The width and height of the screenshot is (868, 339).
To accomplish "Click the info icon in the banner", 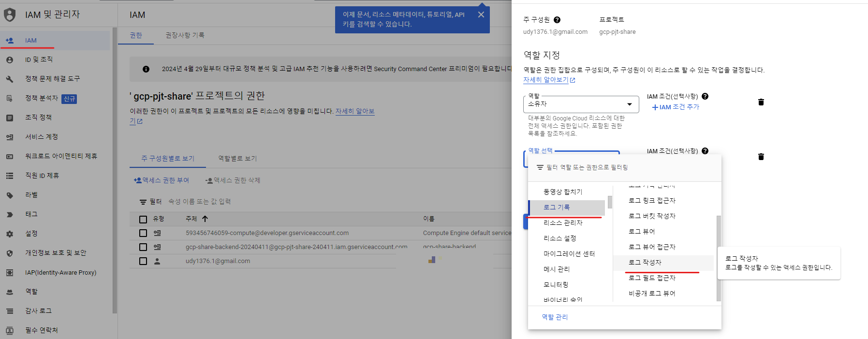I will (x=146, y=69).
